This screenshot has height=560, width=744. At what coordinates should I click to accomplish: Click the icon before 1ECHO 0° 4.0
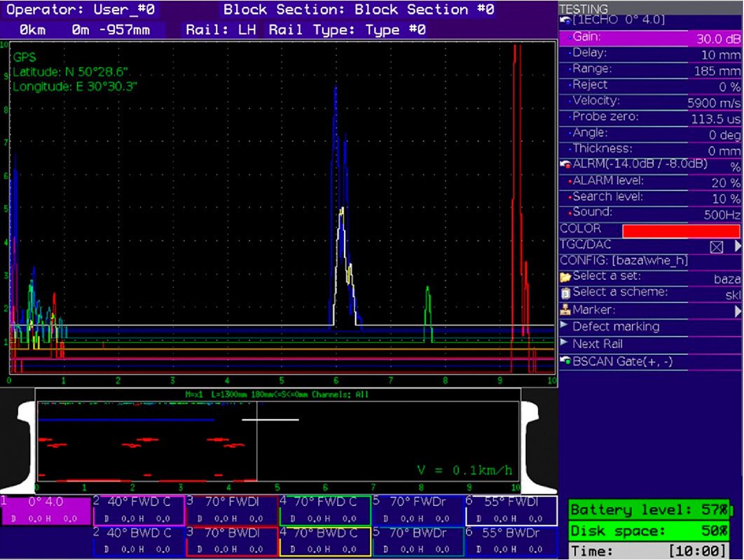(565, 20)
